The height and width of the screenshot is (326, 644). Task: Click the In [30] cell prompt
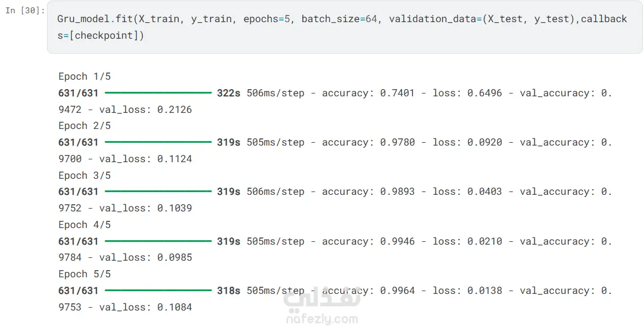click(24, 11)
